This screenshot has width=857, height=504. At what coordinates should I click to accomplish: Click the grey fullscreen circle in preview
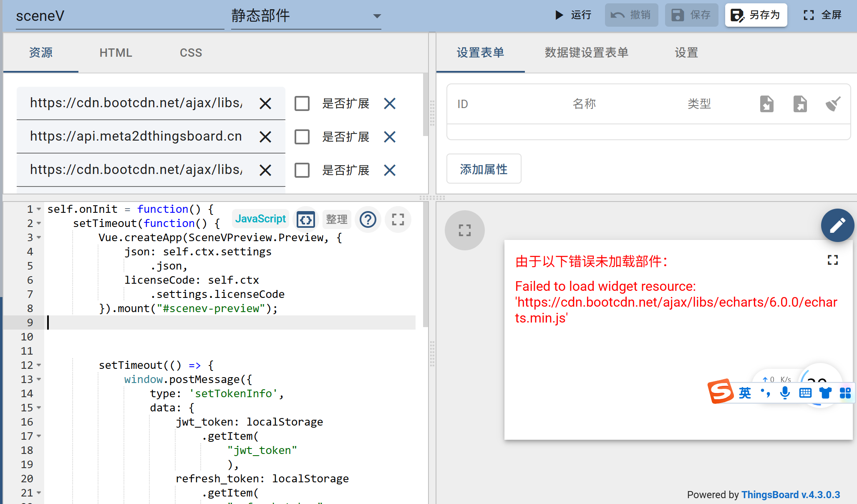464,230
